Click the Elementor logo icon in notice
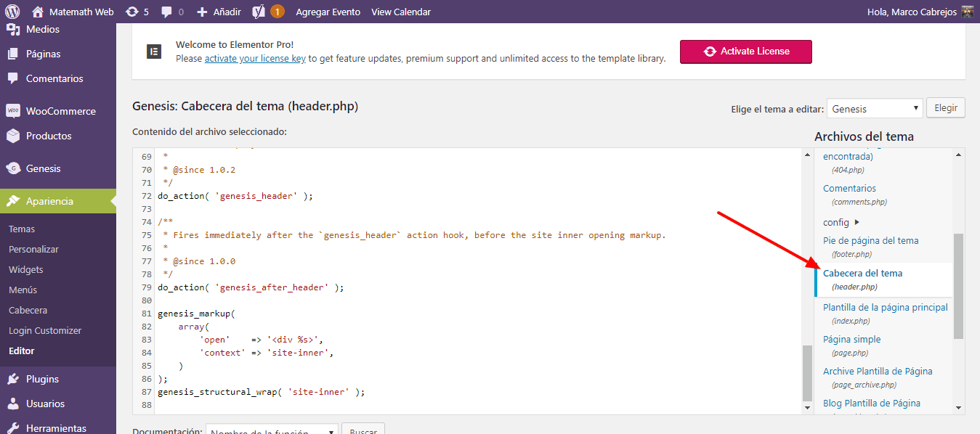 154,52
